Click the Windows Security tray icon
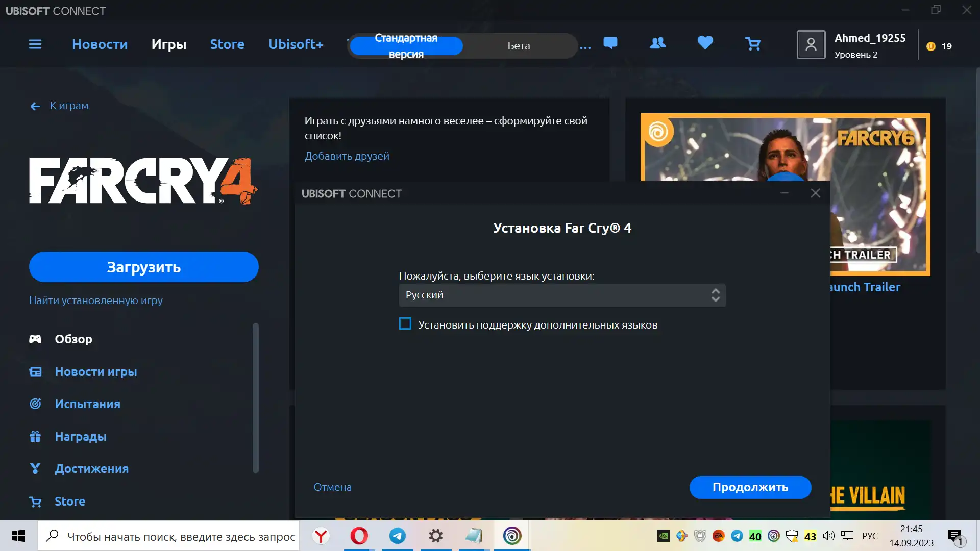The height and width of the screenshot is (551, 980). [792, 536]
